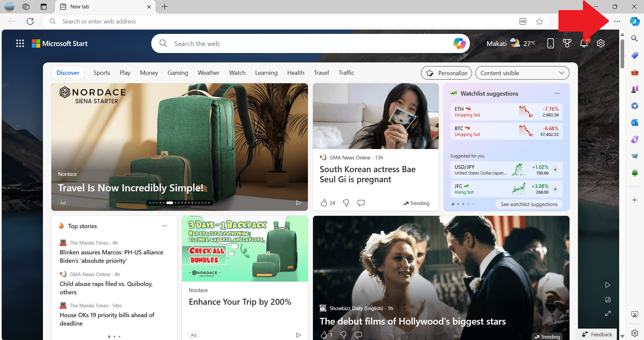Open the Learning tab
This screenshot has height=340, width=644.
coord(266,73)
